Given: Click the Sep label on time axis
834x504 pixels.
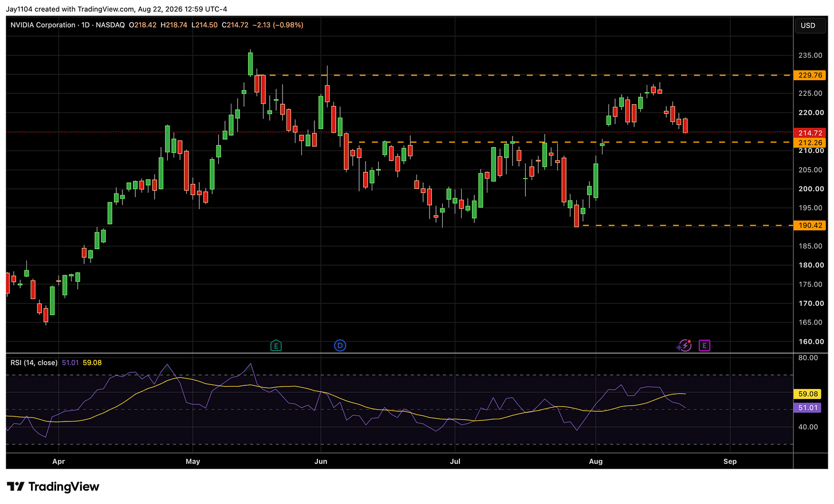Looking at the screenshot, I should pos(730,461).
